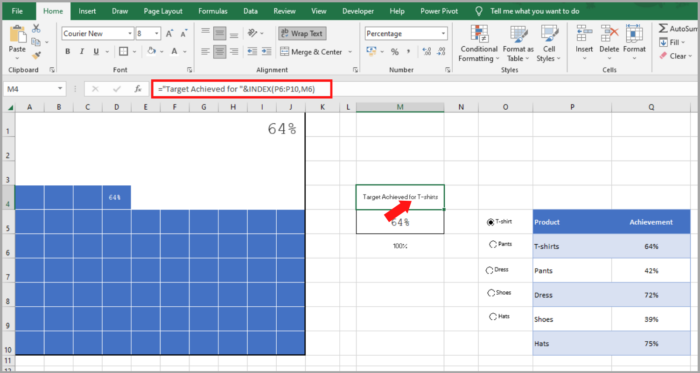Image resolution: width=700 pixels, height=373 pixels.
Task: Click the AutoSum button
Action: (x=678, y=29)
